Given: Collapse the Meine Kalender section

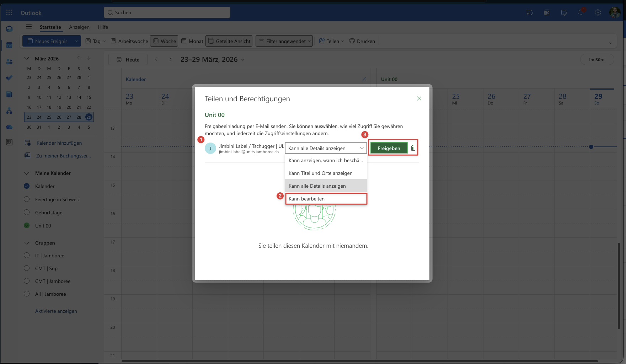Looking at the screenshot, I should click(x=27, y=173).
